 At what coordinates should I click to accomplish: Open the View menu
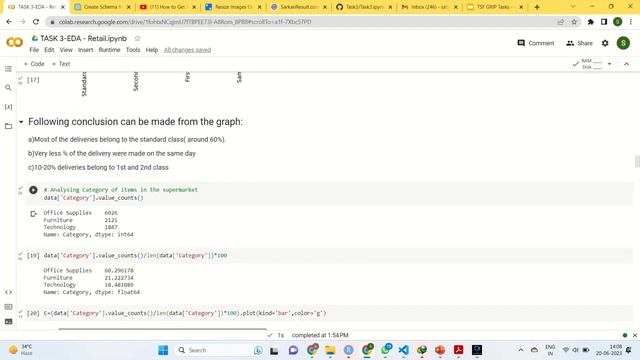[66, 50]
